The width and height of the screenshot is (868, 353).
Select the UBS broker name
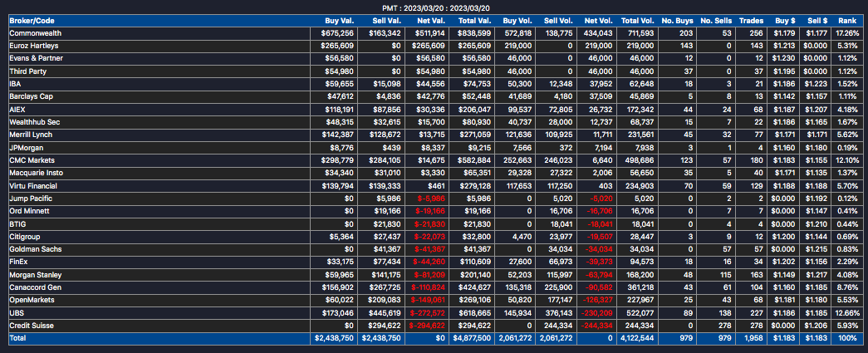[16, 313]
